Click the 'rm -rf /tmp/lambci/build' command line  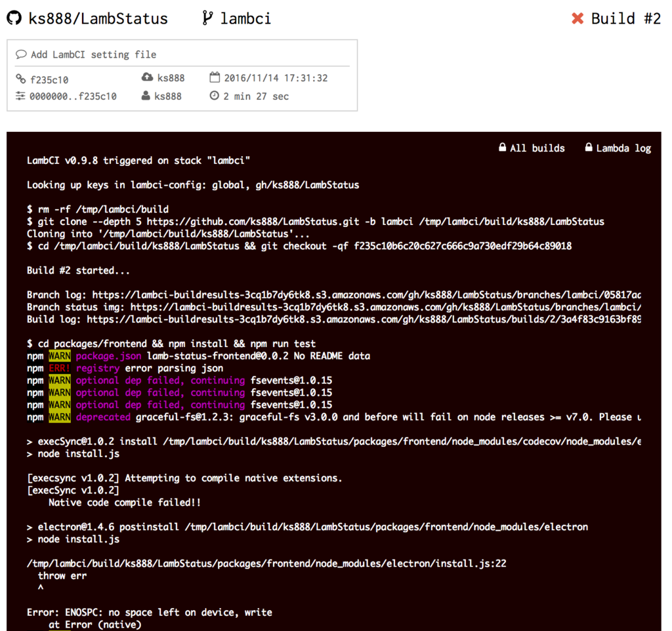pos(98,209)
